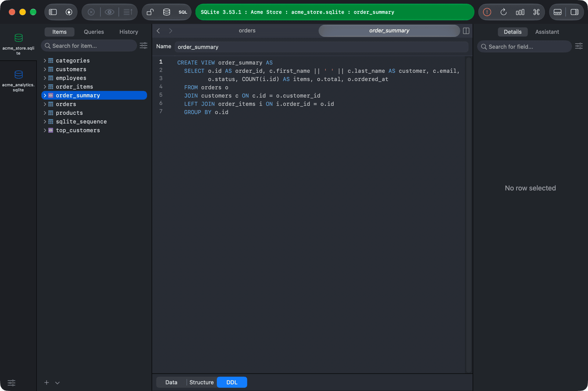Click the database cylinder icon in toolbar
Image resolution: width=588 pixels, height=391 pixels.
click(166, 12)
